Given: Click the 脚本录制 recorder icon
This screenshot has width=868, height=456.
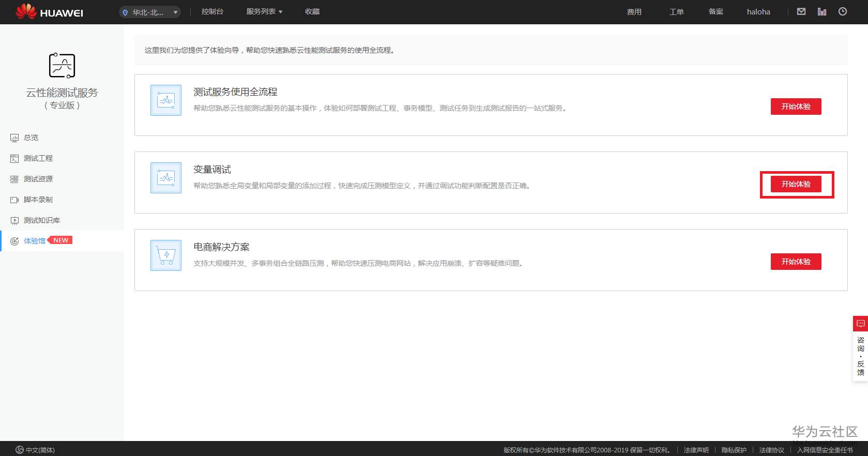Looking at the screenshot, I should (x=14, y=200).
